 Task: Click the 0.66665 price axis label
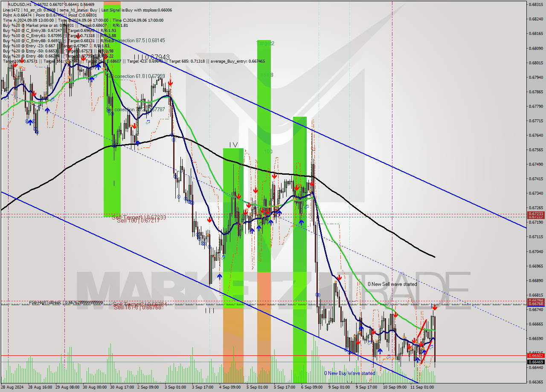[536, 324]
